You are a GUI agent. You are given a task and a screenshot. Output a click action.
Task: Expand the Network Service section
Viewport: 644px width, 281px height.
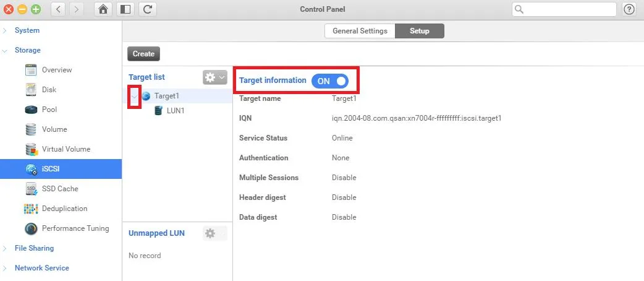tap(5, 268)
